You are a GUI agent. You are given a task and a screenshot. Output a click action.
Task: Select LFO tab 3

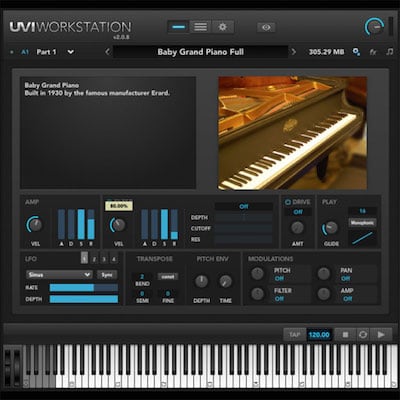point(104,258)
